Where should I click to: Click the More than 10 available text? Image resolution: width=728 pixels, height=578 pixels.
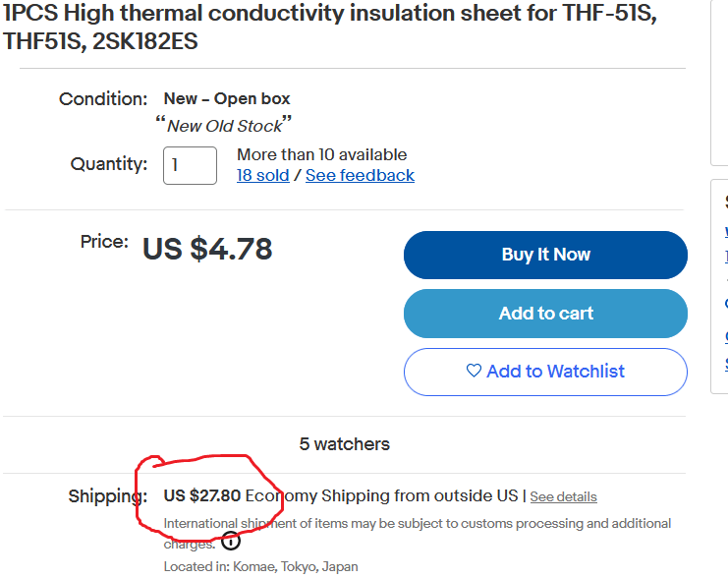(x=321, y=154)
